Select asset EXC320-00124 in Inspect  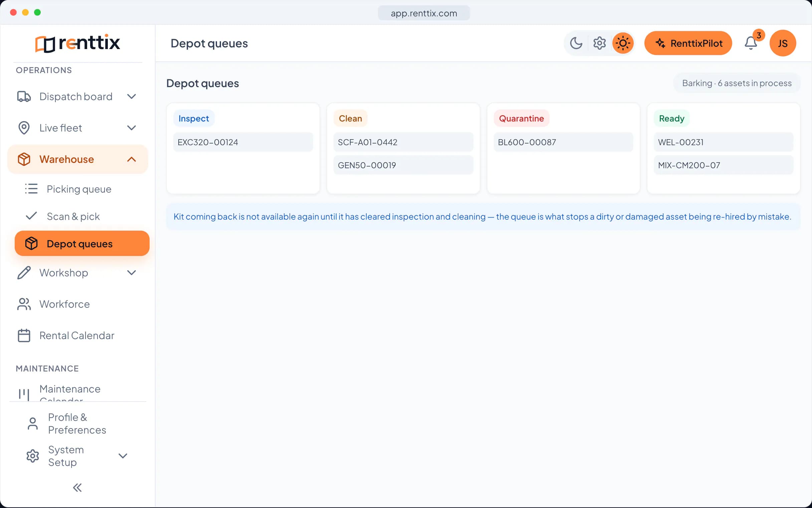pyautogui.click(x=243, y=142)
